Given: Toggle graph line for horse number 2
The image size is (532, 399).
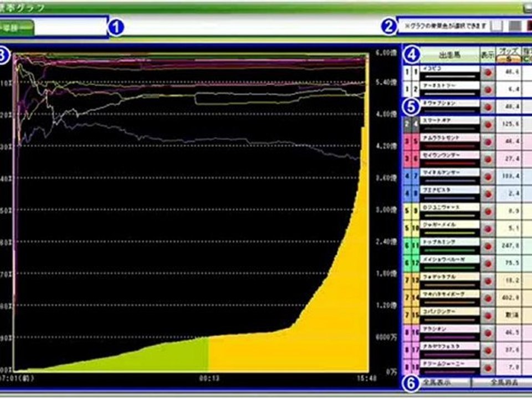Looking at the screenshot, I should [488, 90].
